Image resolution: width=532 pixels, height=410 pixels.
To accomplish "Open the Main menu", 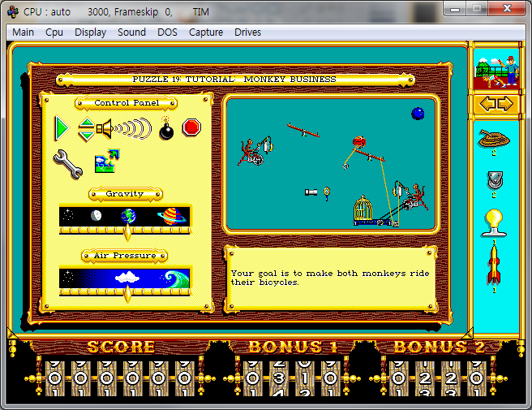I will coord(23,32).
